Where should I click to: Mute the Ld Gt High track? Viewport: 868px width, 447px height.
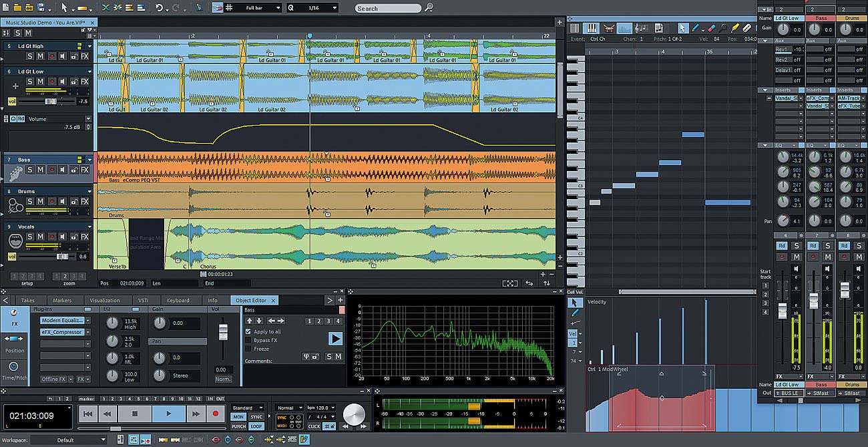(40, 57)
